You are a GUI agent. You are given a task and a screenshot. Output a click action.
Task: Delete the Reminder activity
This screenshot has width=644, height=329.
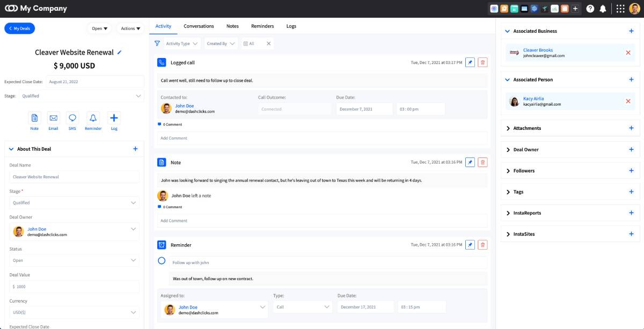click(482, 245)
